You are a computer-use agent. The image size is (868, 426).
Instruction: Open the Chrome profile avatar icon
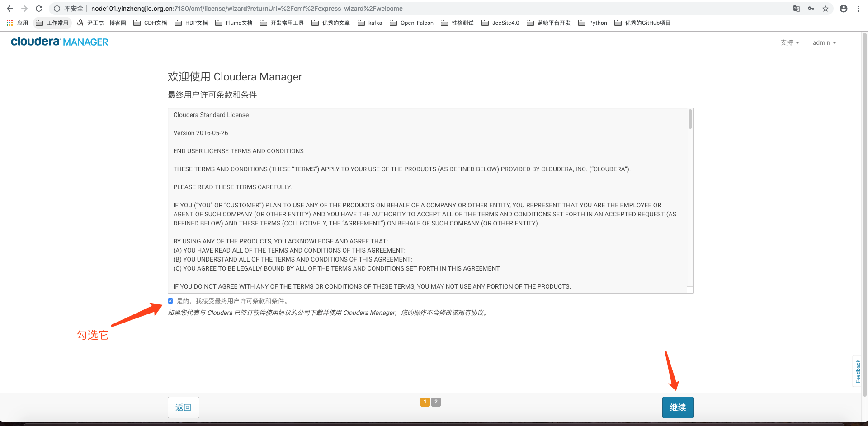click(x=844, y=9)
